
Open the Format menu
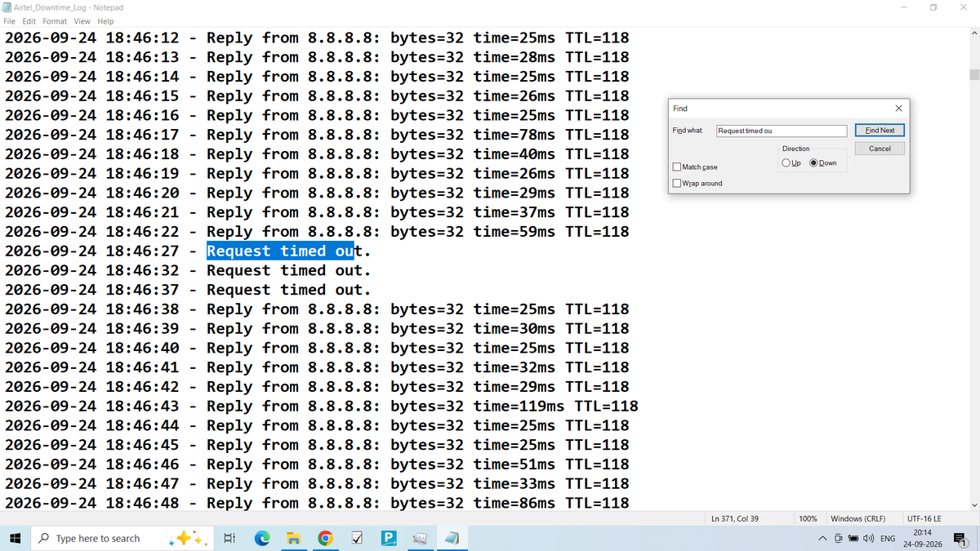click(55, 21)
